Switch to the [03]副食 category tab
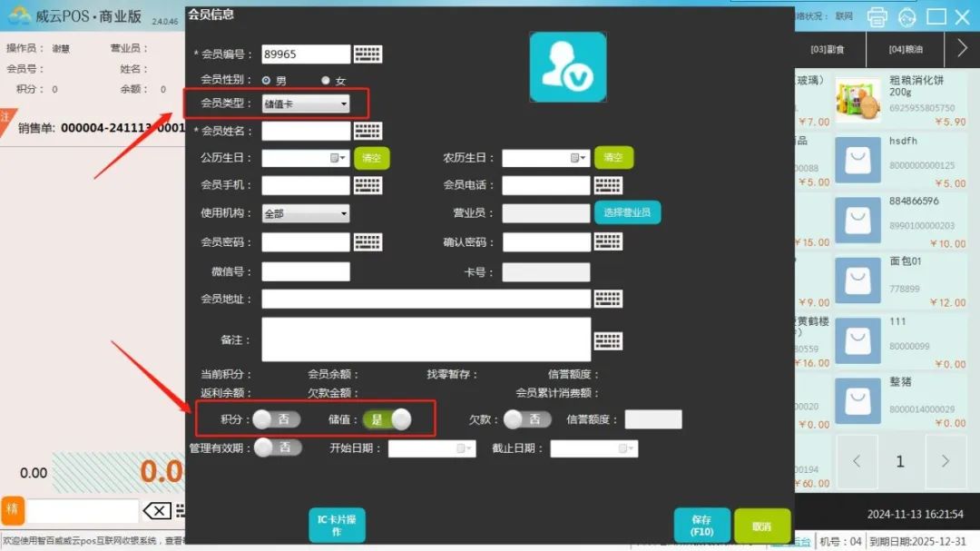Viewport: 980px width, 551px height. (827, 49)
